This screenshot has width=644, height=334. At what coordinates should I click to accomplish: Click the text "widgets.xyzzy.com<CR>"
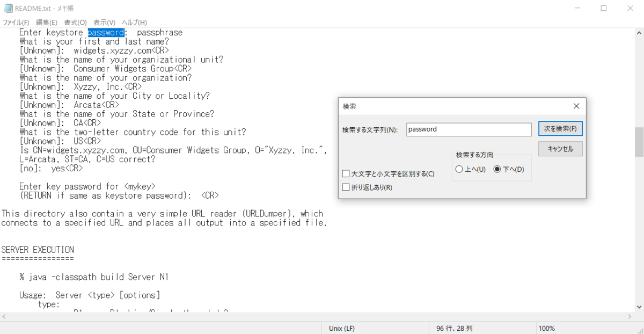click(x=121, y=50)
